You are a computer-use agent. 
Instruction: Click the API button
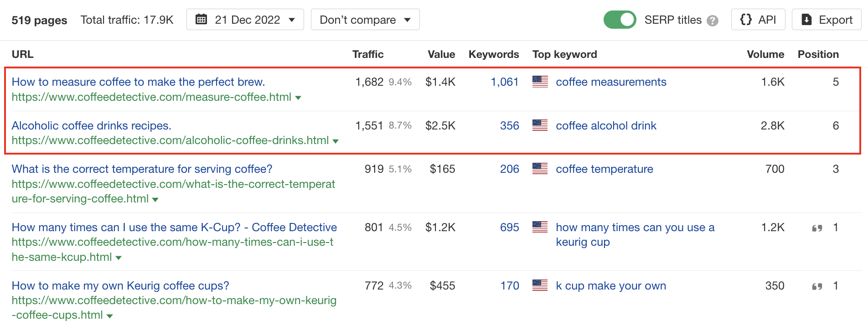coord(758,20)
